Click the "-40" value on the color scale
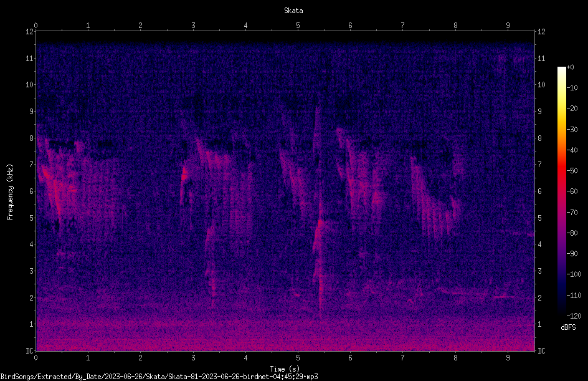Image resolution: width=588 pixels, height=381 pixels. click(572, 150)
